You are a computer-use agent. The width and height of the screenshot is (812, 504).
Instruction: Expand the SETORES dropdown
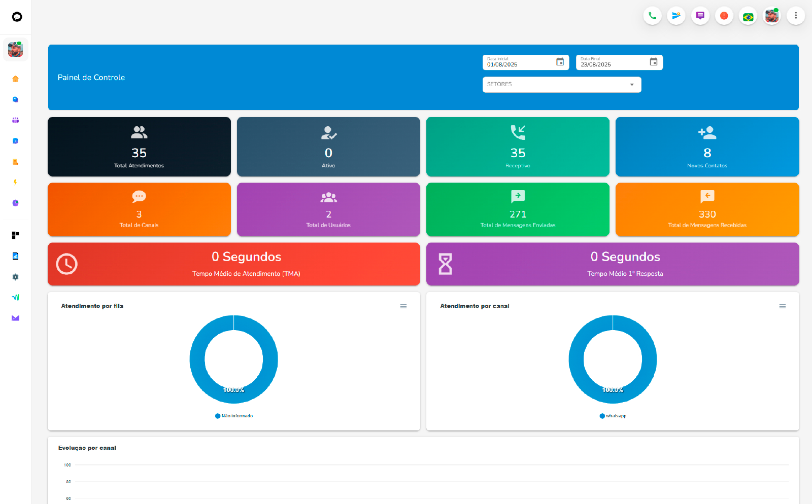(561, 85)
